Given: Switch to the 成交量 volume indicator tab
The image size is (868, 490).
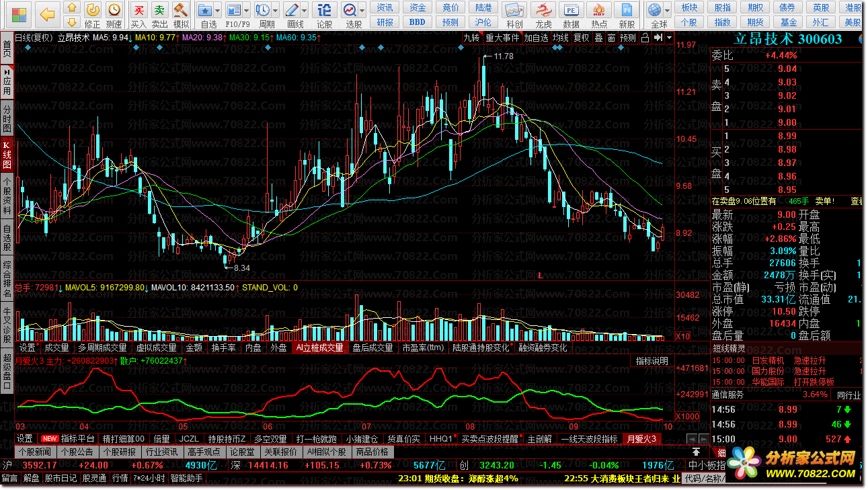Looking at the screenshot, I should click(x=56, y=348).
